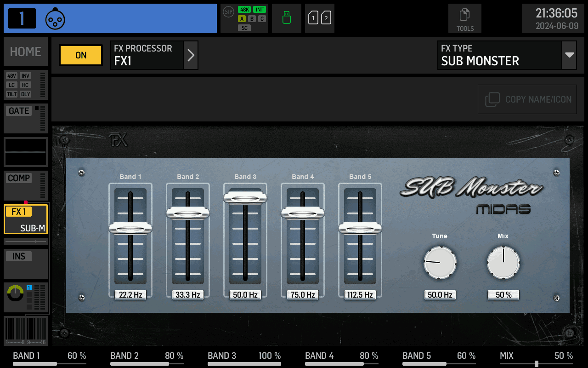
Task: Click the SIP status indicator
Action: coord(228,11)
